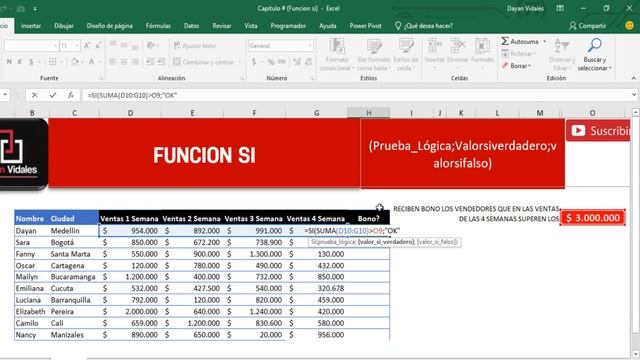Open Buscar y seleccionar magnifier tool
The width and height of the screenshot is (640, 360).
pyautogui.click(x=595, y=45)
